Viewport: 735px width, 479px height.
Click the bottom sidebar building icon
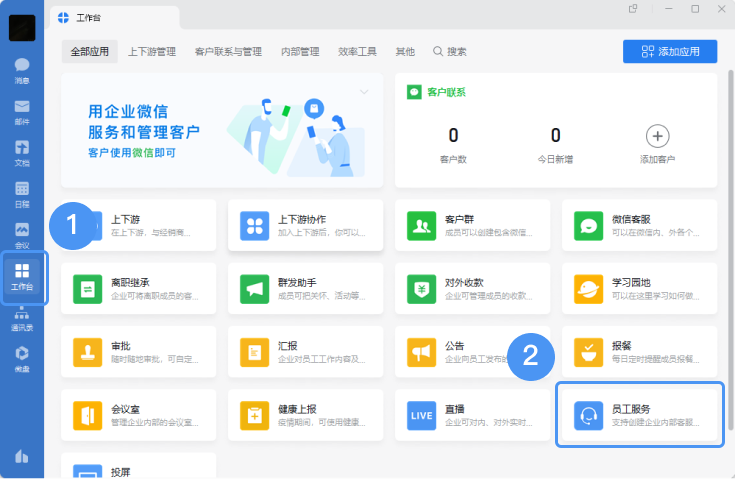(22, 456)
